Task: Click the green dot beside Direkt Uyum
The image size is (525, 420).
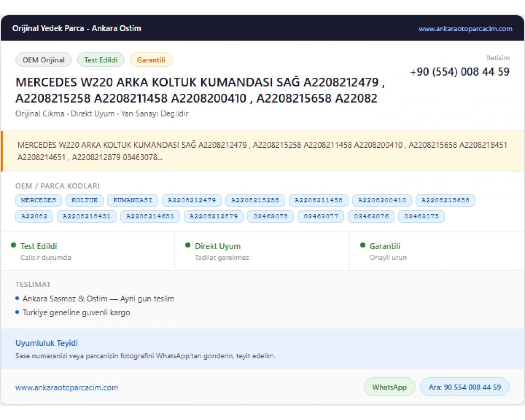Action: point(188,245)
